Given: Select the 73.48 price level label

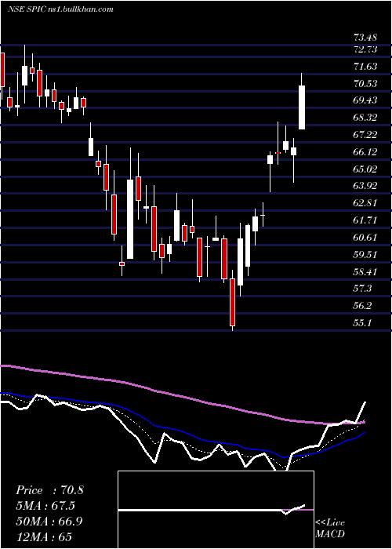Looking at the screenshot, I should pos(365,37).
